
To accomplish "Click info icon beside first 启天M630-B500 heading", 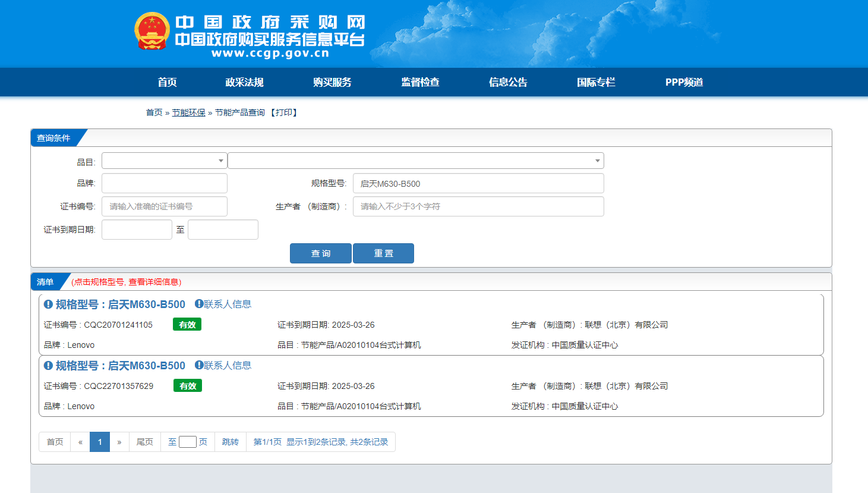I will coord(48,304).
